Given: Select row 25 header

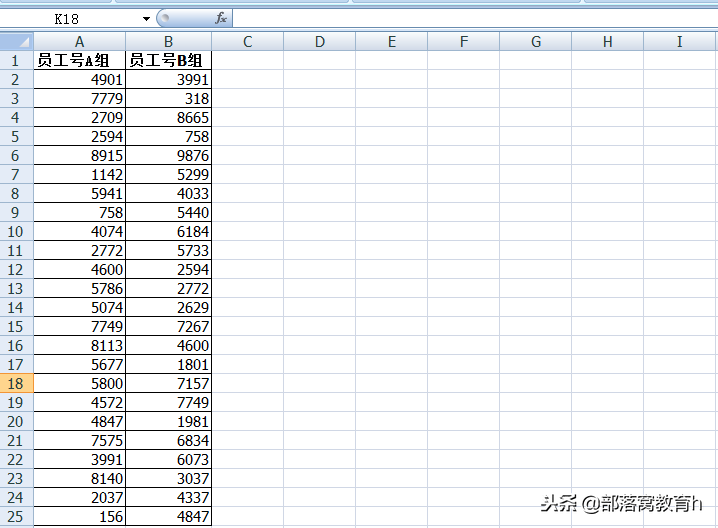Looking at the screenshot, I should 16,516.
